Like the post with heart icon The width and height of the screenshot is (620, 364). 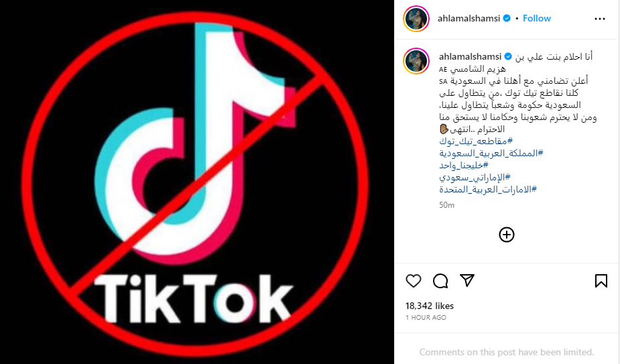413,281
